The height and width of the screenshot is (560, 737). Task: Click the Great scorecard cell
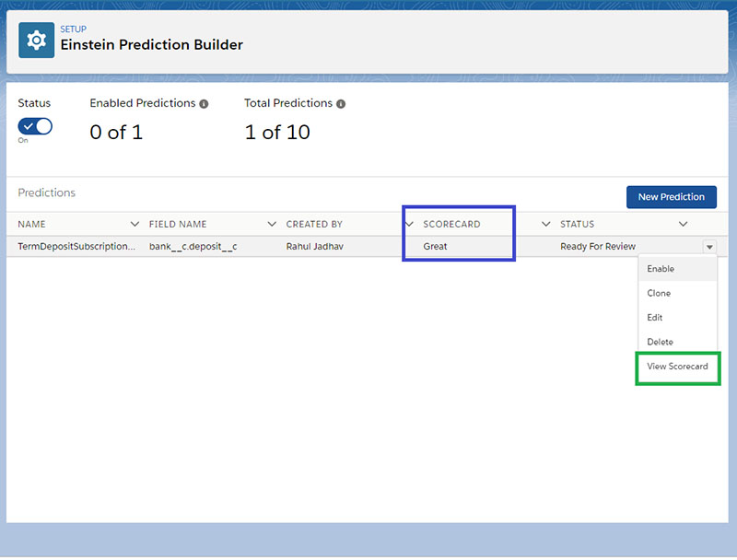(x=435, y=246)
